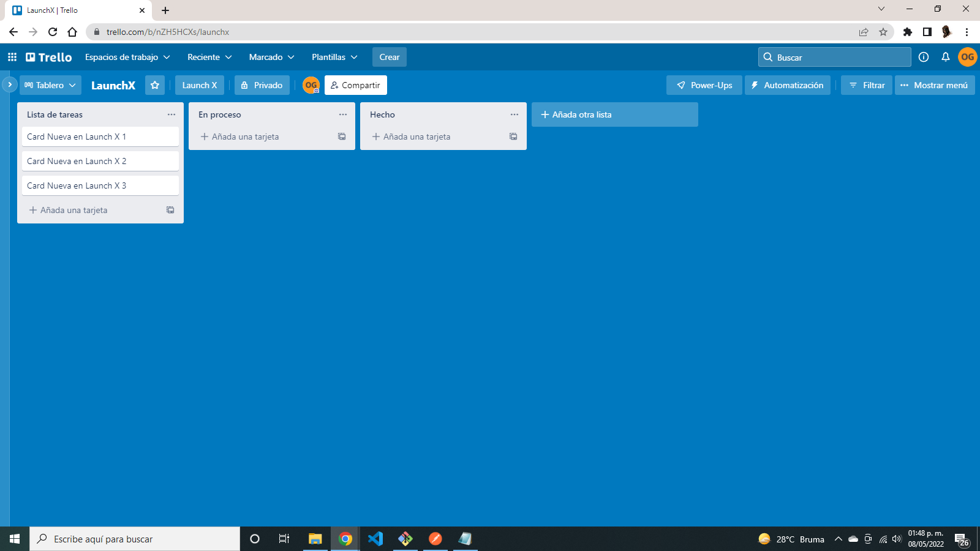
Task: Expand the left workspace sidebar
Action: [9, 84]
